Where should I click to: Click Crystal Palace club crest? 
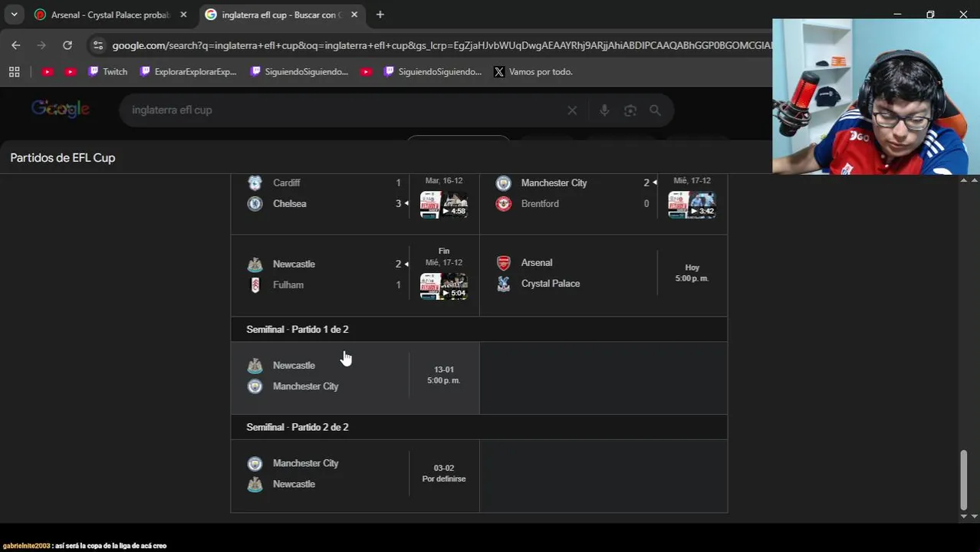(x=503, y=284)
